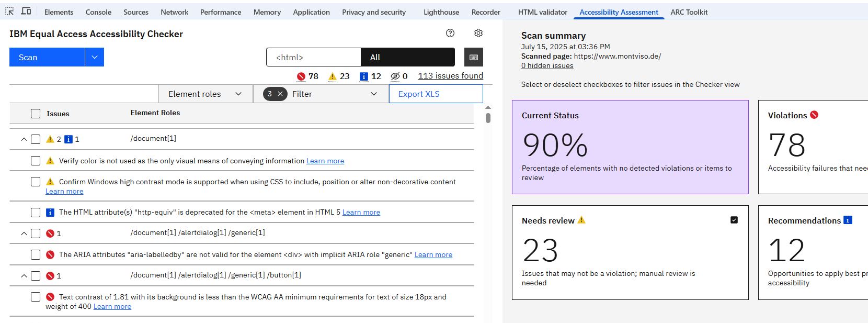The height and width of the screenshot is (323, 868).
Task: Switch to the Console tab
Action: [98, 12]
